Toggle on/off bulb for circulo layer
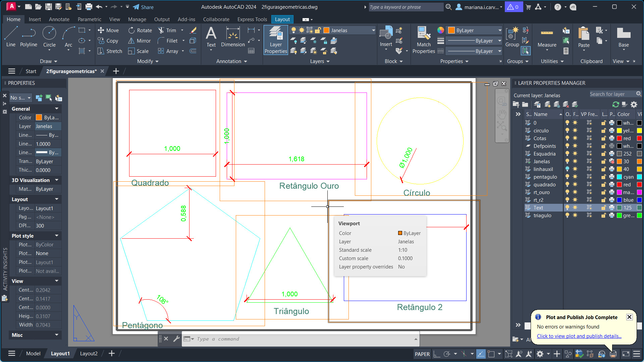 (567, 131)
